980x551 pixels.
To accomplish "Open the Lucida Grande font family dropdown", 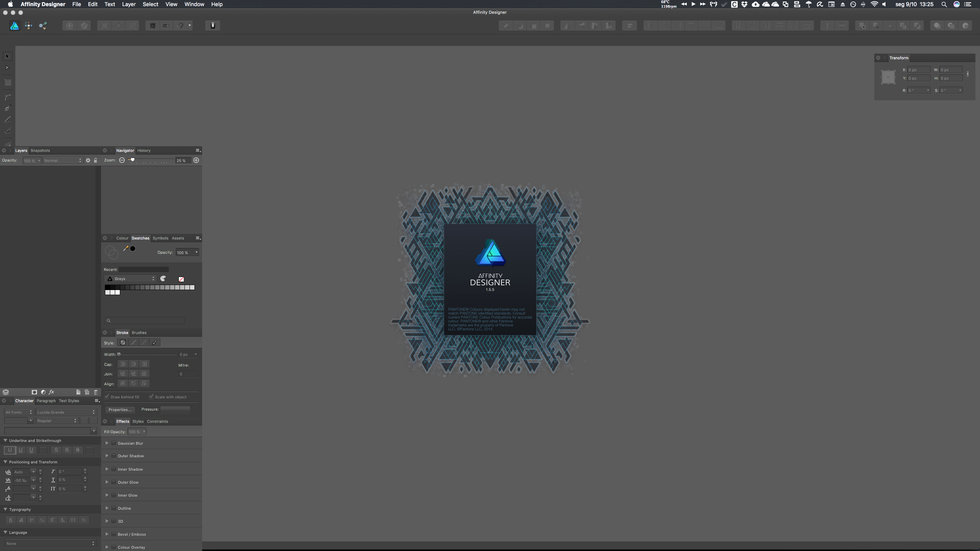I will click(66, 412).
